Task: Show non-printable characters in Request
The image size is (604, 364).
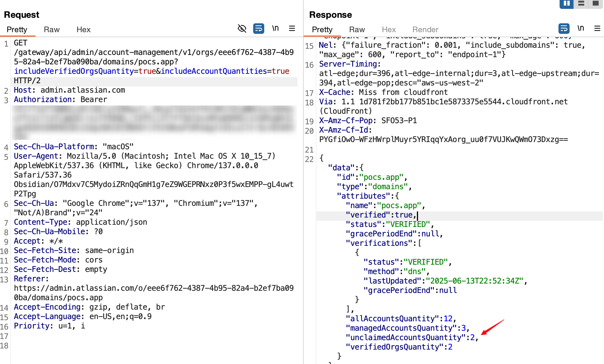Action: pyautogui.click(x=275, y=28)
